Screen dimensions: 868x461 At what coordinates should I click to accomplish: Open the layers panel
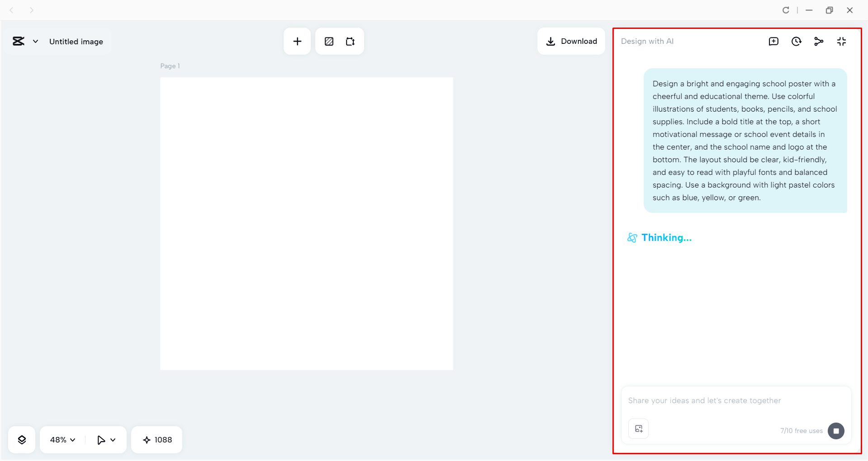click(22, 440)
